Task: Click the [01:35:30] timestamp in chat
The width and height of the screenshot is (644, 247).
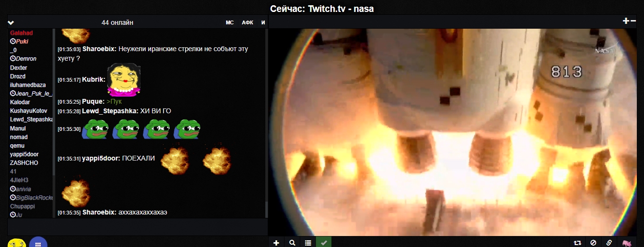Action: (69, 129)
